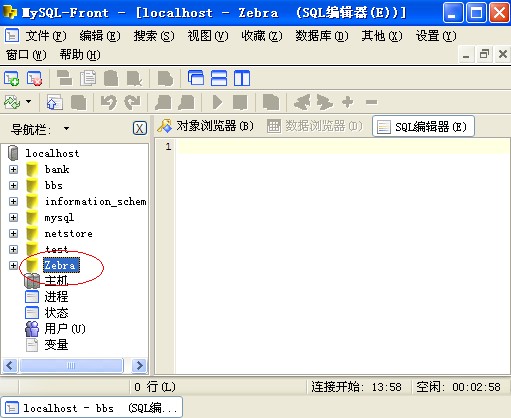
Task: Click the 变量 document icon in tree
Action: point(32,345)
